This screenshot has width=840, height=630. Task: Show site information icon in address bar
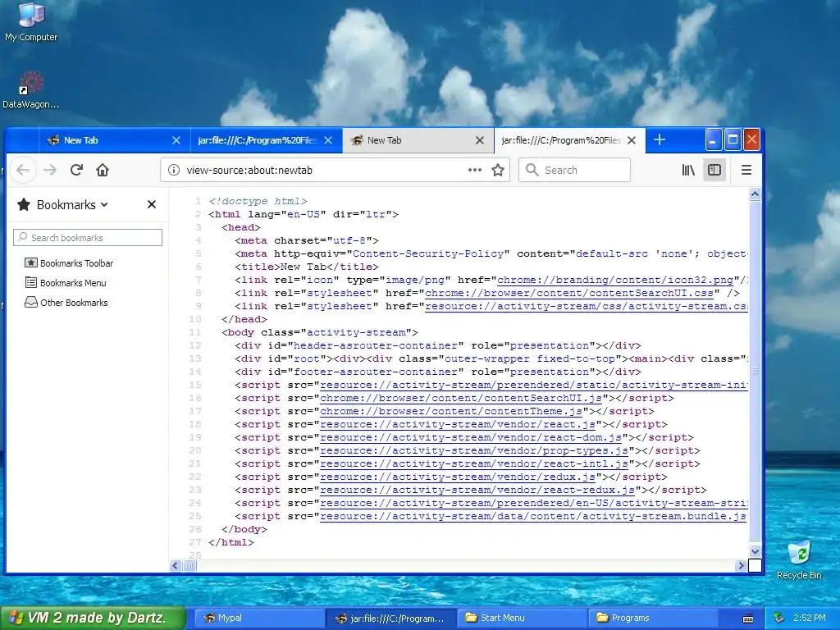click(x=174, y=170)
